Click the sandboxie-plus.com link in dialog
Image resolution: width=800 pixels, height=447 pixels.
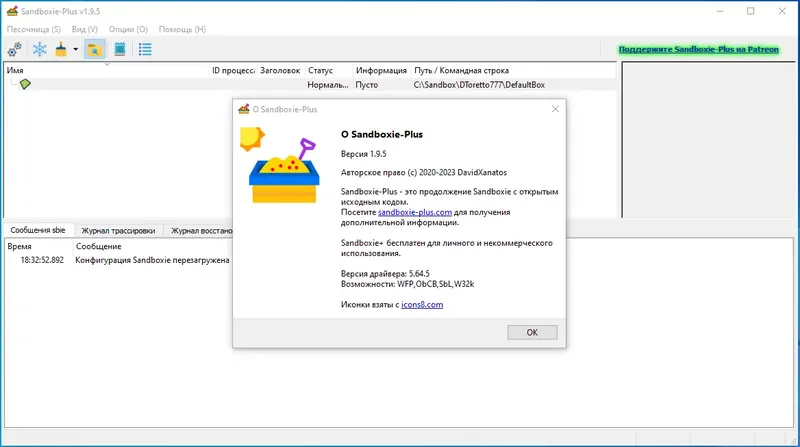415,212
